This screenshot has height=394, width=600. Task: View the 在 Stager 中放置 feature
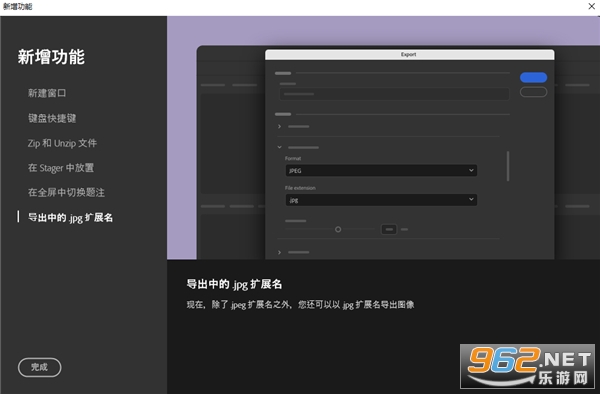(60, 168)
